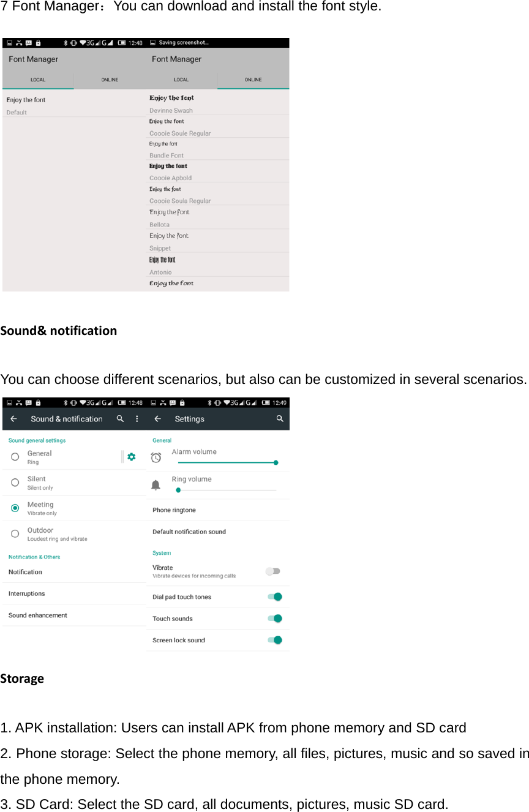Click the gear icon beside General ring profile
Image resolution: width=529 pixels, height=812 pixels.
[131, 456]
